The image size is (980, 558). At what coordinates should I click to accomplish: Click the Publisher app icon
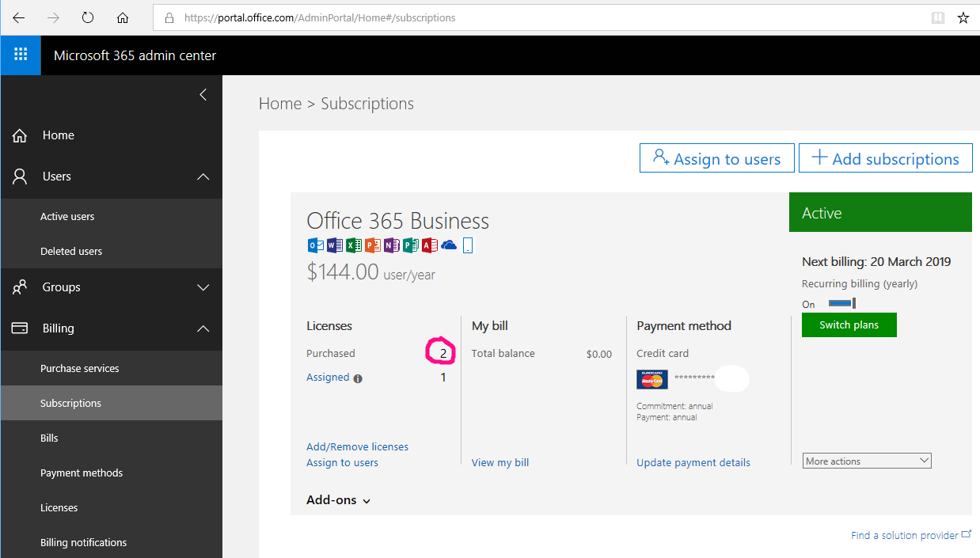410,245
